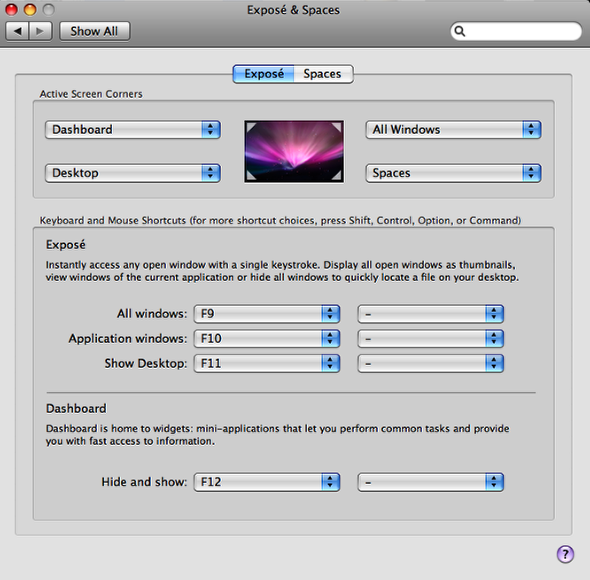Select the Exposé tab
Screen dimensions: 590x580
(263, 74)
